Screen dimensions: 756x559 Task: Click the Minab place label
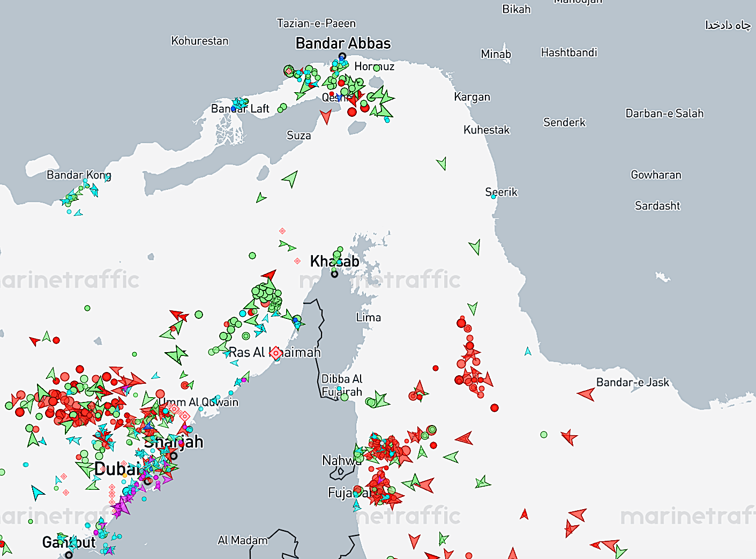click(496, 54)
